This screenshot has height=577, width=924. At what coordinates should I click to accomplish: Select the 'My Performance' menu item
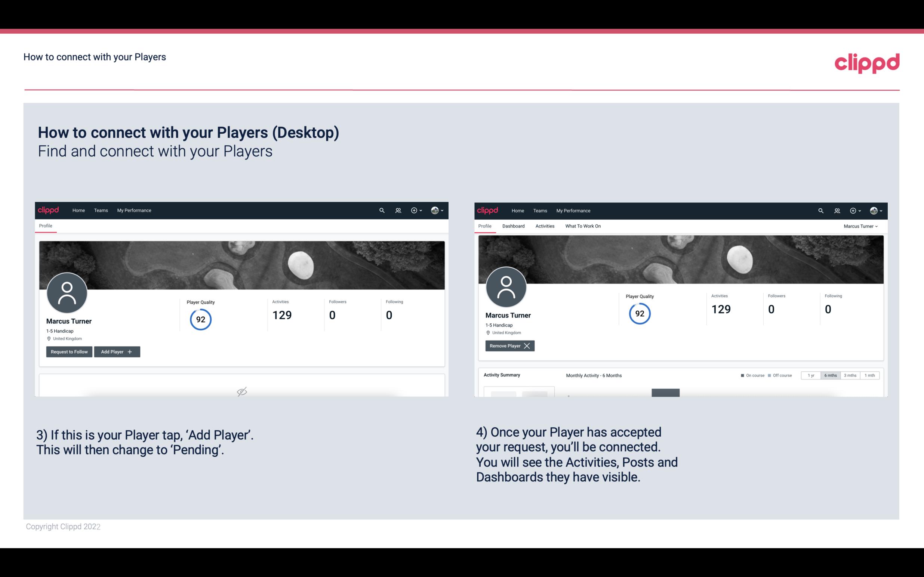click(133, 211)
